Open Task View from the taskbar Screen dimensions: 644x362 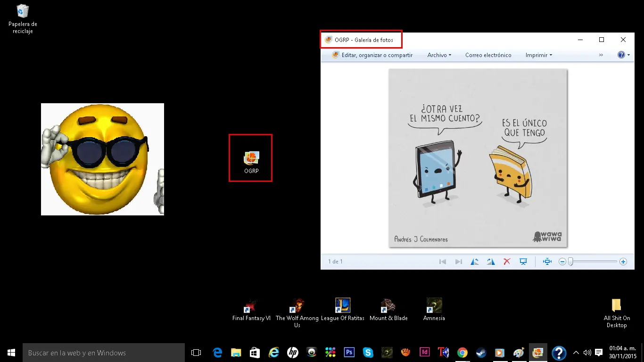tap(196, 353)
